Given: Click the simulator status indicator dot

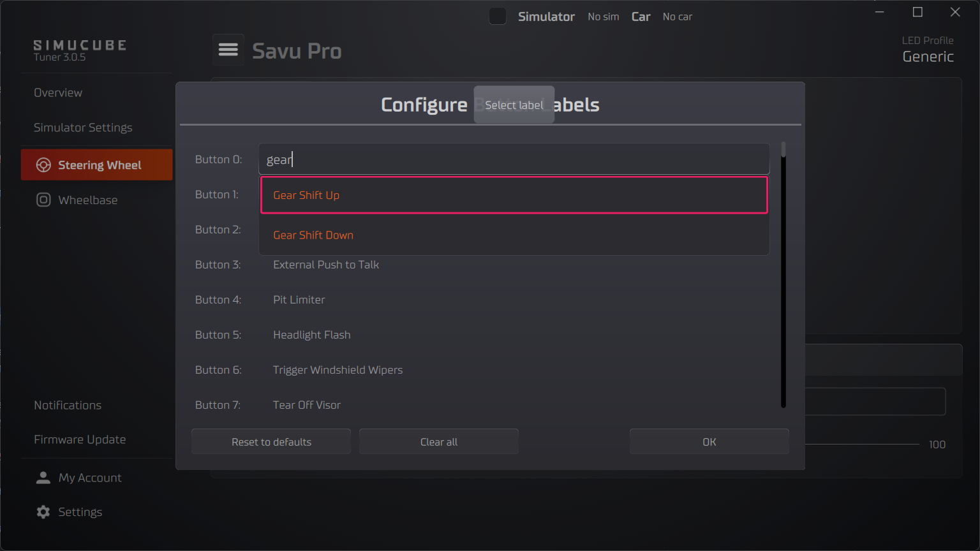Looking at the screenshot, I should click(x=497, y=16).
